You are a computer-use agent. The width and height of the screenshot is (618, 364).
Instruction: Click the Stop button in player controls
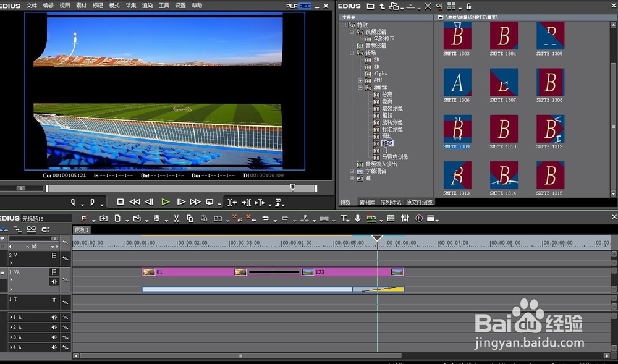coord(121,202)
